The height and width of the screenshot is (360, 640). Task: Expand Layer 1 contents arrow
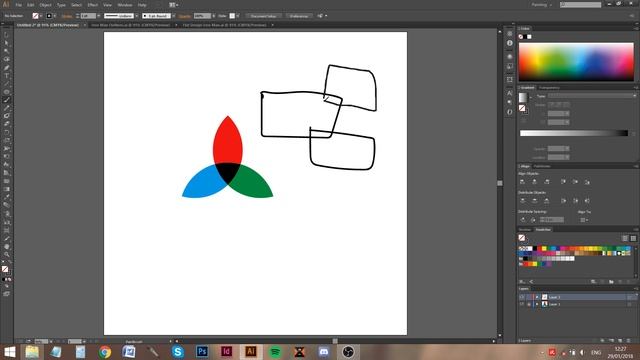pyautogui.click(x=537, y=304)
